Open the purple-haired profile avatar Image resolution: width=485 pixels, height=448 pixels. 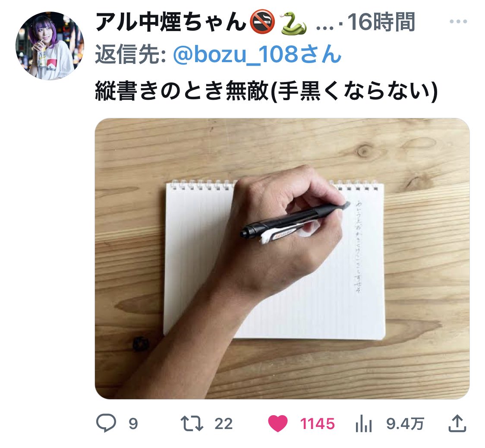50,46
